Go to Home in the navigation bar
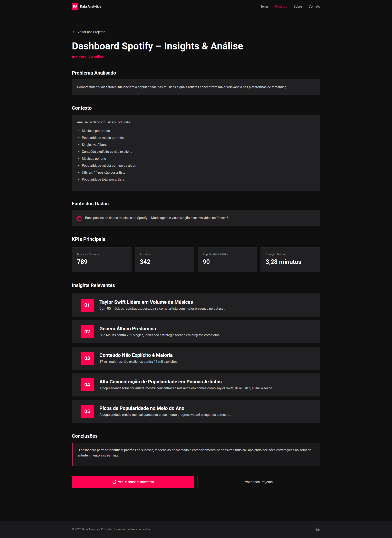The height and width of the screenshot is (538, 392). coord(264,6)
